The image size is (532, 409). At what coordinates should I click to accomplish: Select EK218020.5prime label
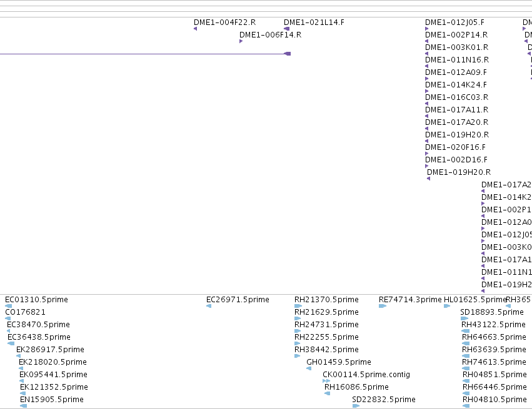[x=53, y=362]
